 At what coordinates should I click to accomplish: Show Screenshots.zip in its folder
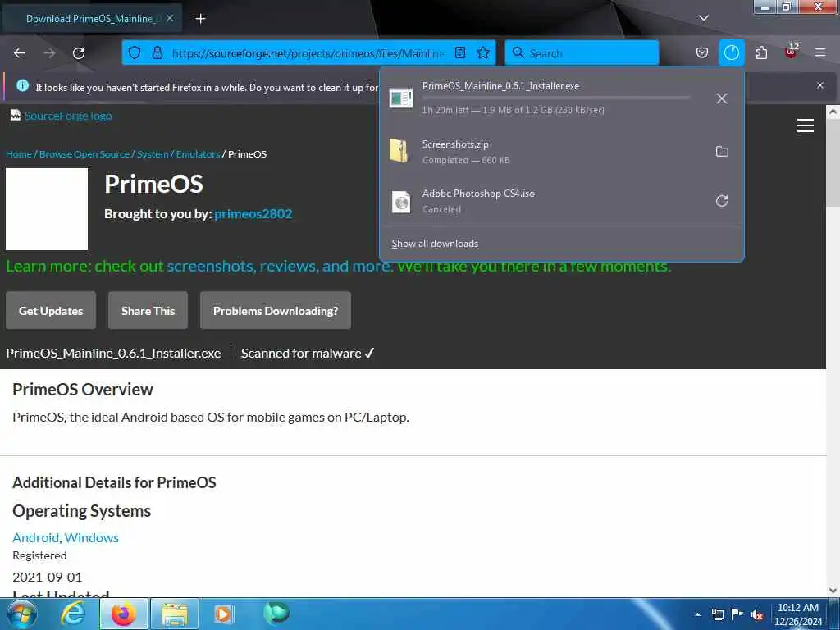click(722, 152)
